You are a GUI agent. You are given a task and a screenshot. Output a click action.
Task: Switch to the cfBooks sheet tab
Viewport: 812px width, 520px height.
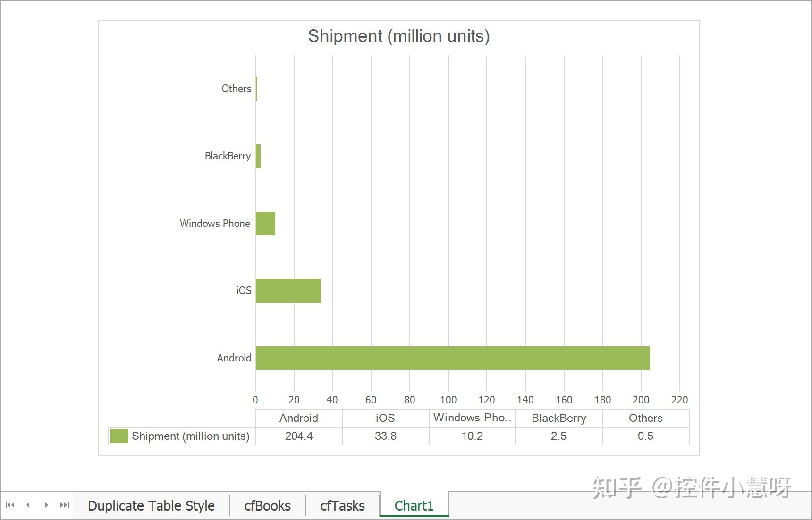click(268, 506)
